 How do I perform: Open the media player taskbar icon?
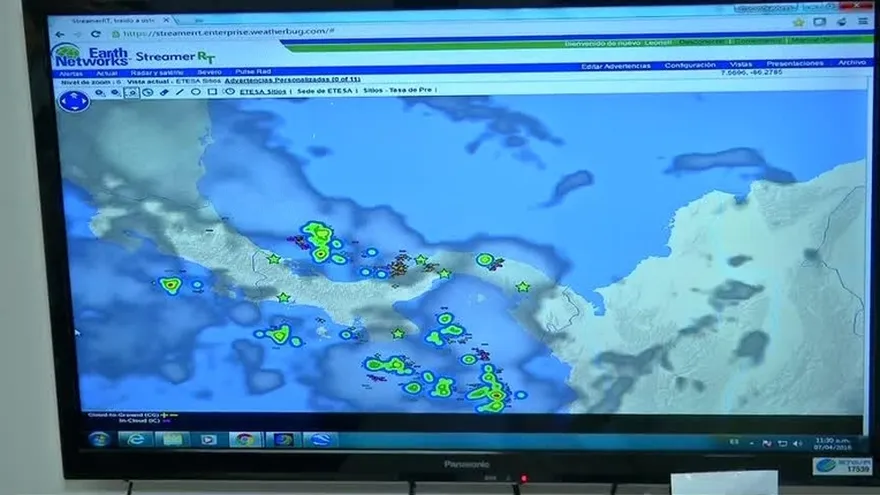tap(208, 439)
